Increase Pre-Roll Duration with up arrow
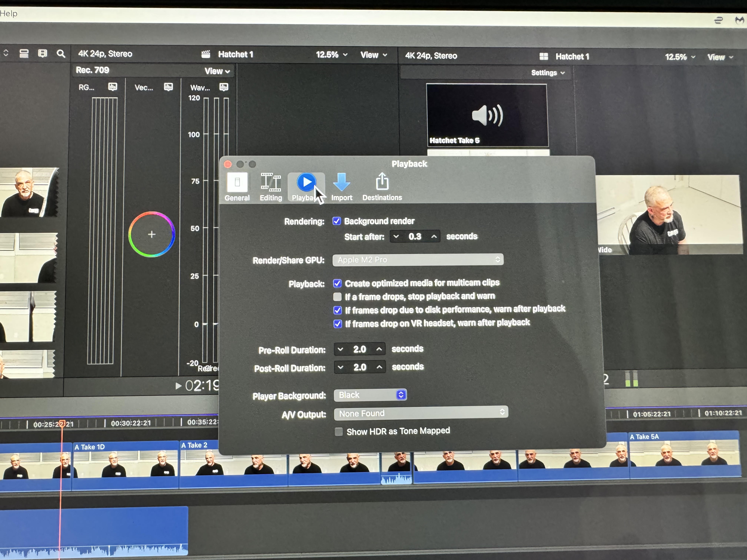Screen dimensions: 747x560 pyautogui.click(x=379, y=349)
